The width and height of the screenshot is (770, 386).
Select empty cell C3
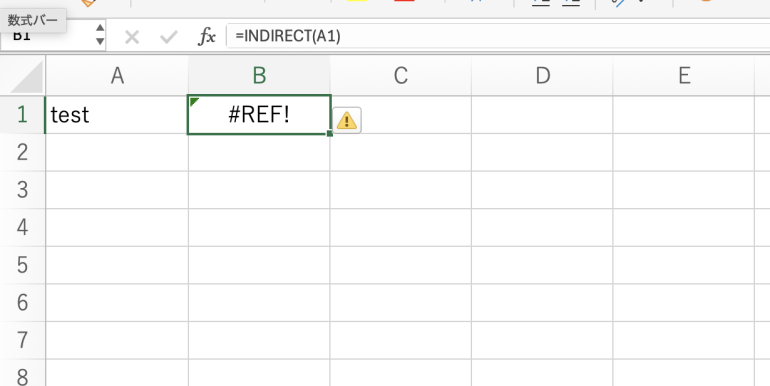pos(401,190)
